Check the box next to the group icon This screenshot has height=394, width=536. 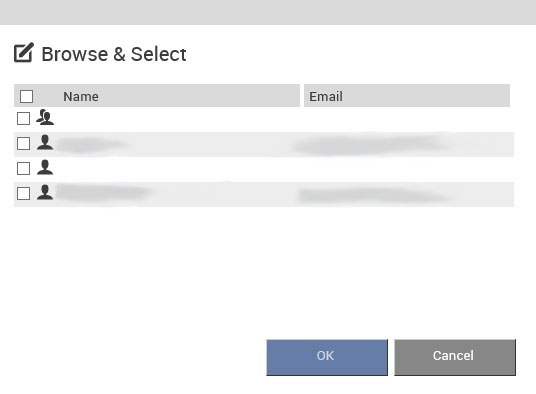click(x=23, y=119)
